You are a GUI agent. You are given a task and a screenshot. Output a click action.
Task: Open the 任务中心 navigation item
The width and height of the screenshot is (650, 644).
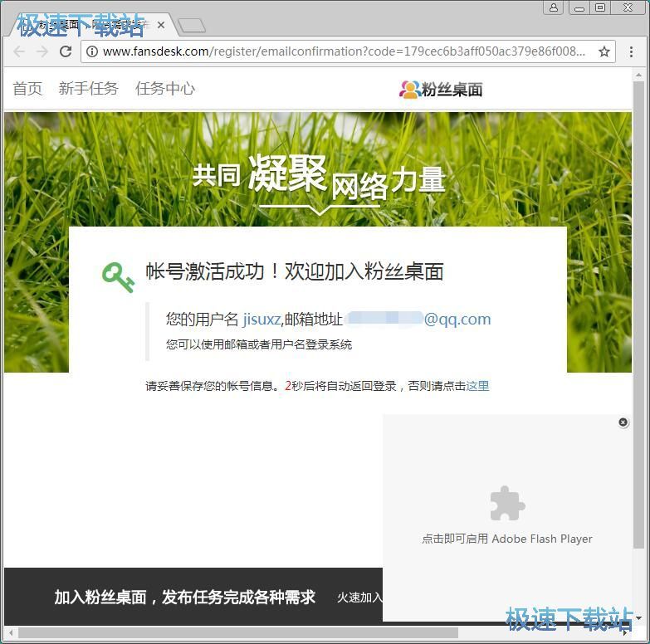tap(165, 88)
